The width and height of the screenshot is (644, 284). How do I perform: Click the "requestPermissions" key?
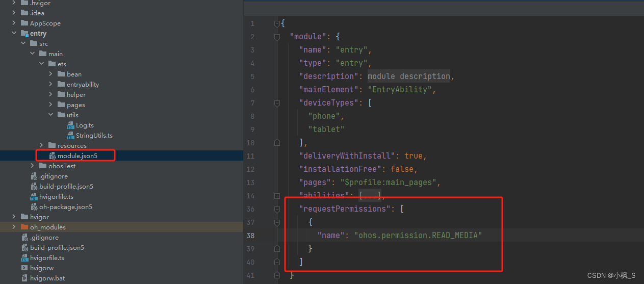point(345,209)
